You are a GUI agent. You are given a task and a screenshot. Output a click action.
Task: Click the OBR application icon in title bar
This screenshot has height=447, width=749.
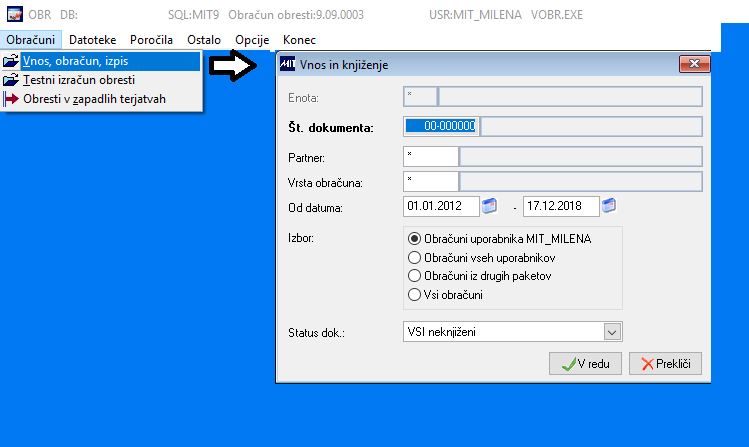(x=15, y=14)
